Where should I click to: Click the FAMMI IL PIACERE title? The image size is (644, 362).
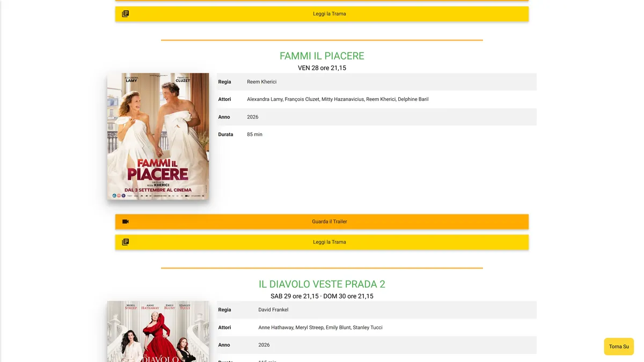[x=322, y=56]
